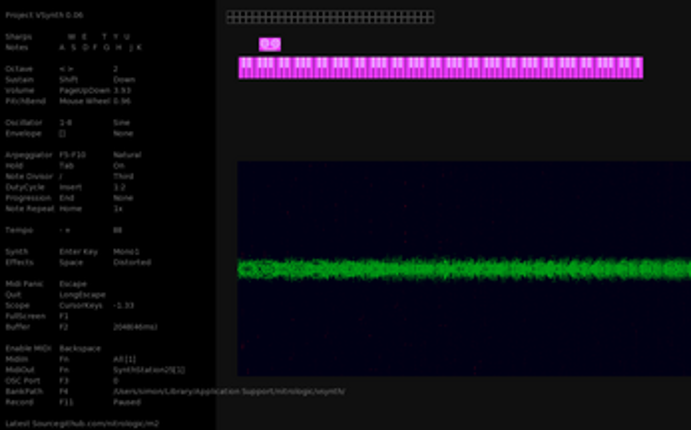Screen dimensions: 691x430
Task: Click the dotted step grid at the top
Action: [330, 17]
